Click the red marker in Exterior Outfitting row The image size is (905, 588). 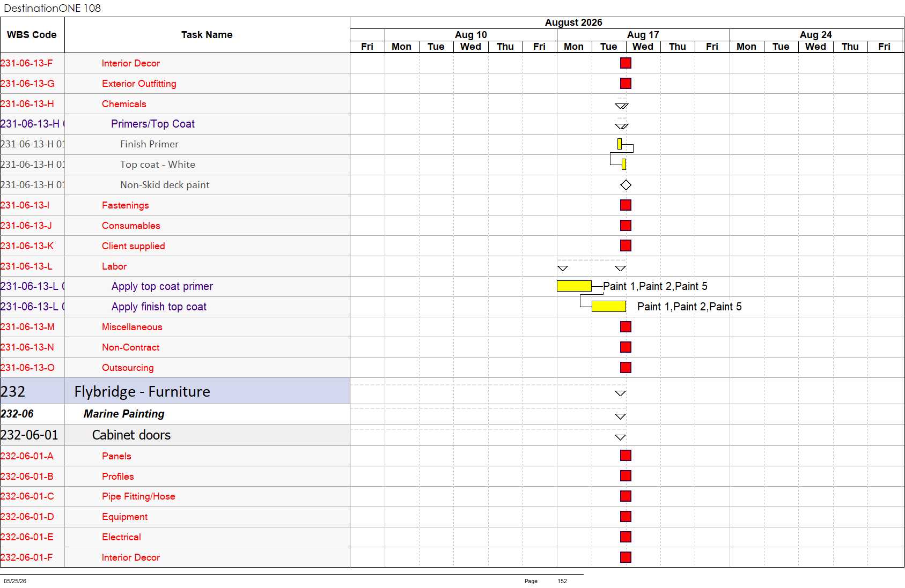click(626, 84)
